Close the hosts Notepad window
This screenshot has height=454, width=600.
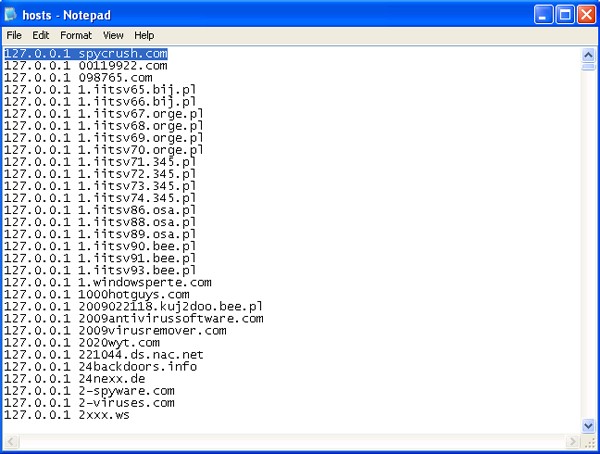tap(586, 14)
